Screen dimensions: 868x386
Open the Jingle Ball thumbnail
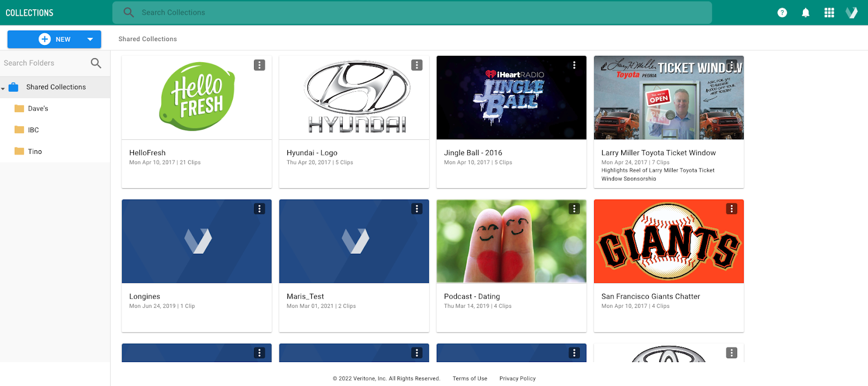(512, 98)
